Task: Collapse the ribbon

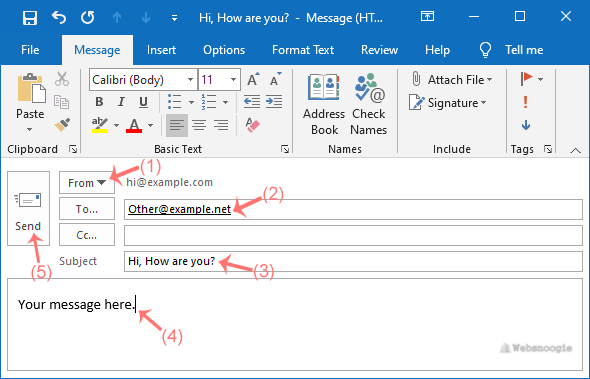Action: point(575,151)
